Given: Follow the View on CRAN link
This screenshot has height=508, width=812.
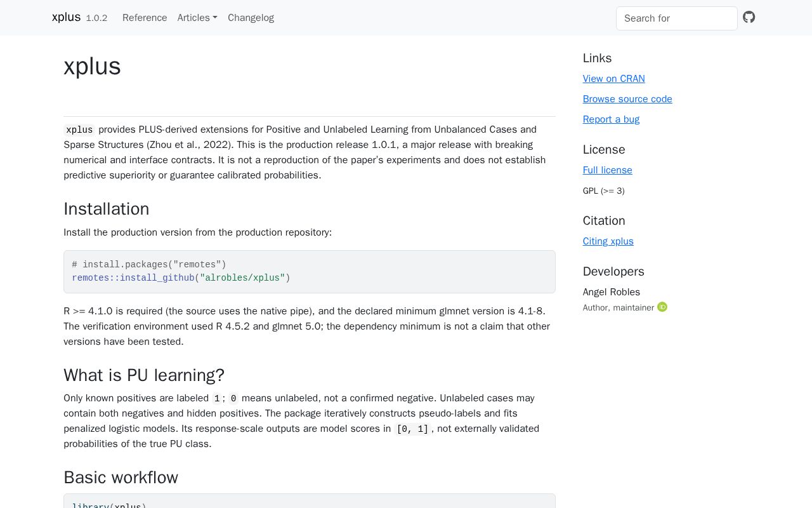Looking at the screenshot, I should [614, 79].
